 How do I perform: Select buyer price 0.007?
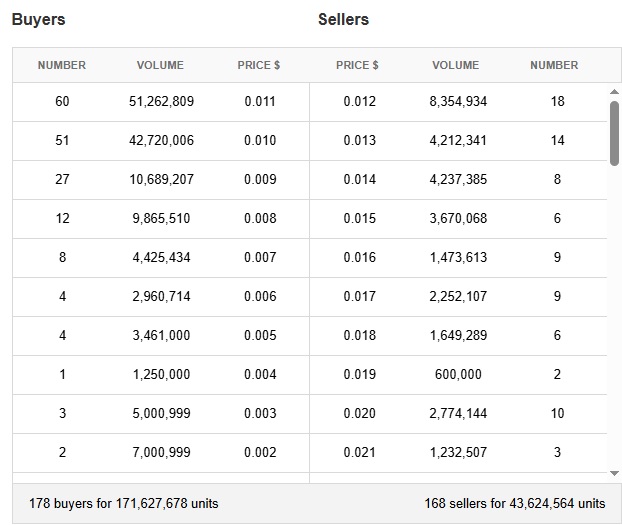(x=260, y=258)
